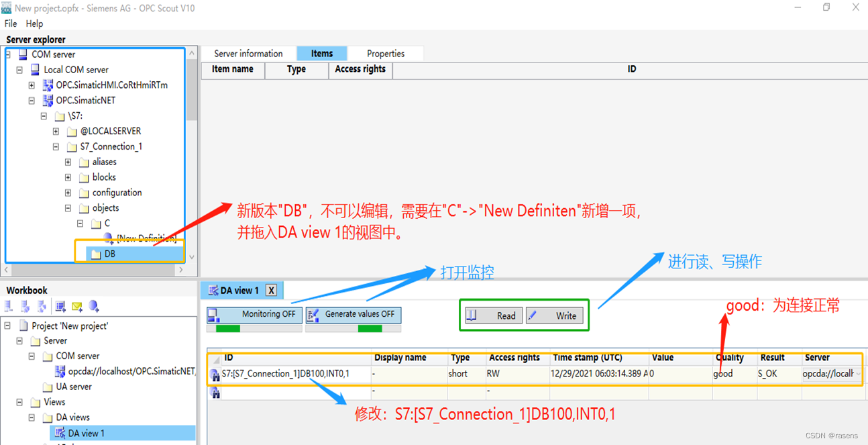Image resolution: width=868 pixels, height=445 pixels.
Task: Click the Write button
Action: pyautogui.click(x=554, y=315)
